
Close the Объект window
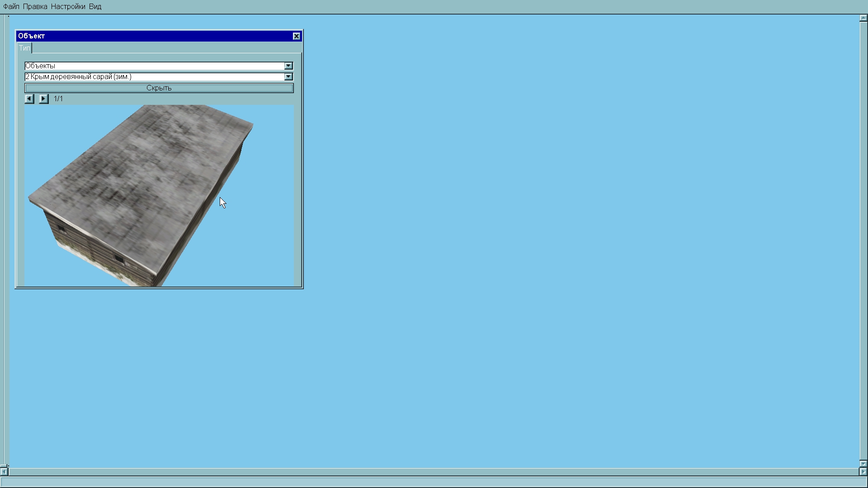click(x=297, y=36)
